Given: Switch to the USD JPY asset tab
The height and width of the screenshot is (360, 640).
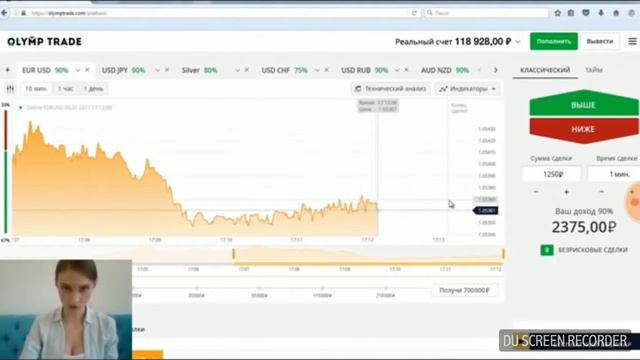Looking at the screenshot, I should pos(123,70).
